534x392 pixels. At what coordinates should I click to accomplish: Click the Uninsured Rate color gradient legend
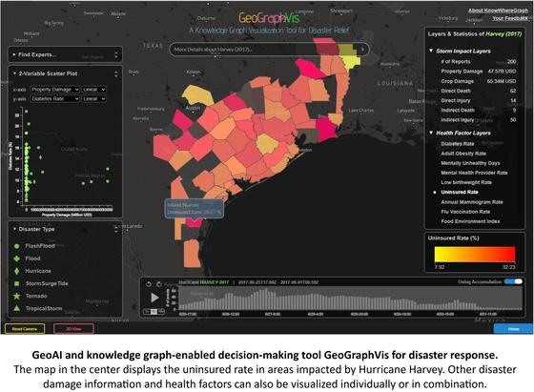pos(475,255)
